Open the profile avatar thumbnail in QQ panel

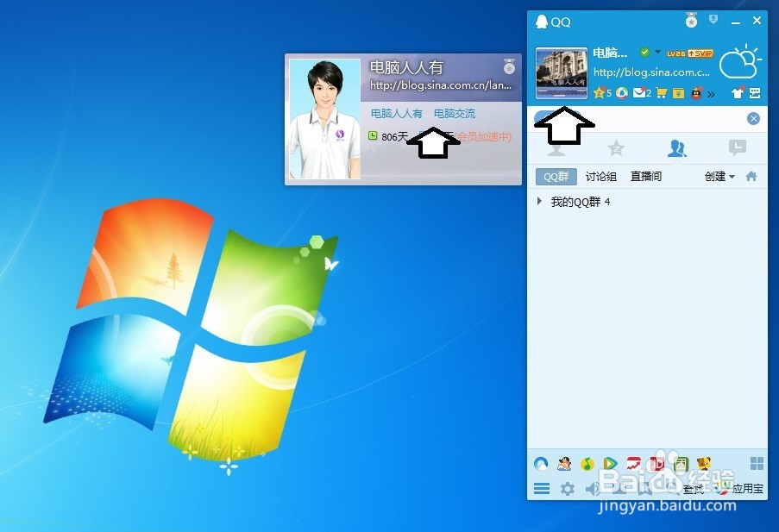[562, 73]
